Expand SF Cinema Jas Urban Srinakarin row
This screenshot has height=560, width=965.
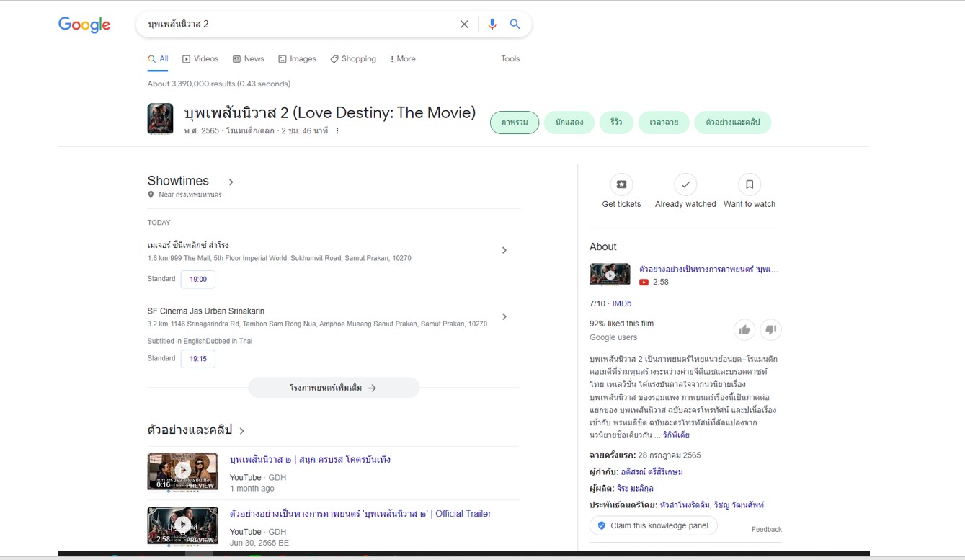click(504, 316)
